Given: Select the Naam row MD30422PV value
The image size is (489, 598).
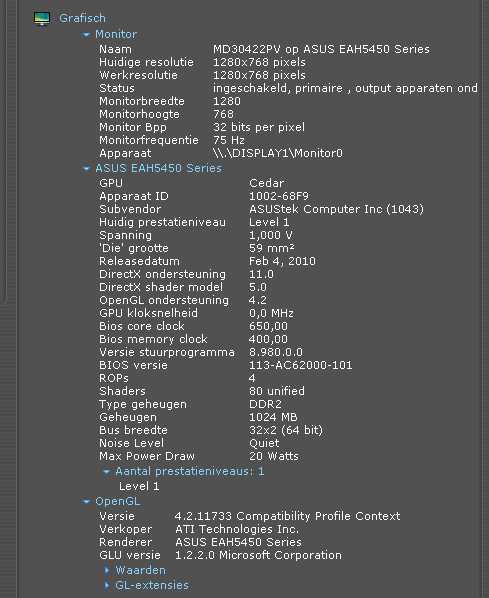Looking at the screenshot, I should point(321,49).
